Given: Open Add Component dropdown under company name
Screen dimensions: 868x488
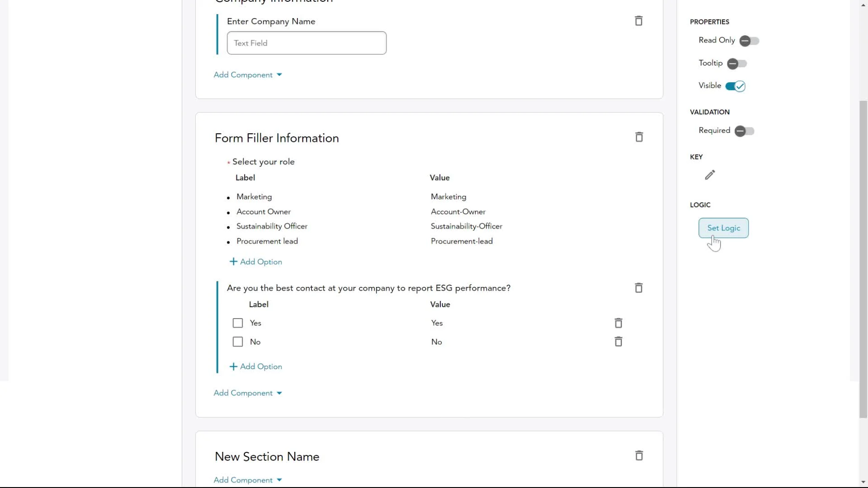Looking at the screenshot, I should coord(247,75).
